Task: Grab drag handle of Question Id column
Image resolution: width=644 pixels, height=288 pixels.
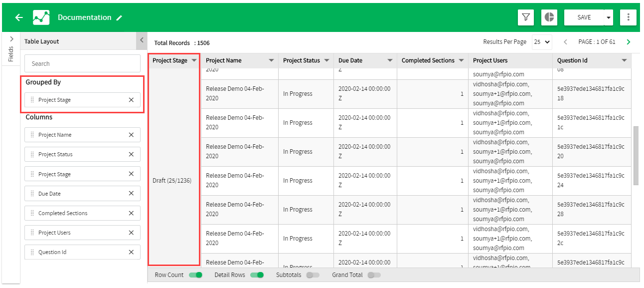Action: 32,252
